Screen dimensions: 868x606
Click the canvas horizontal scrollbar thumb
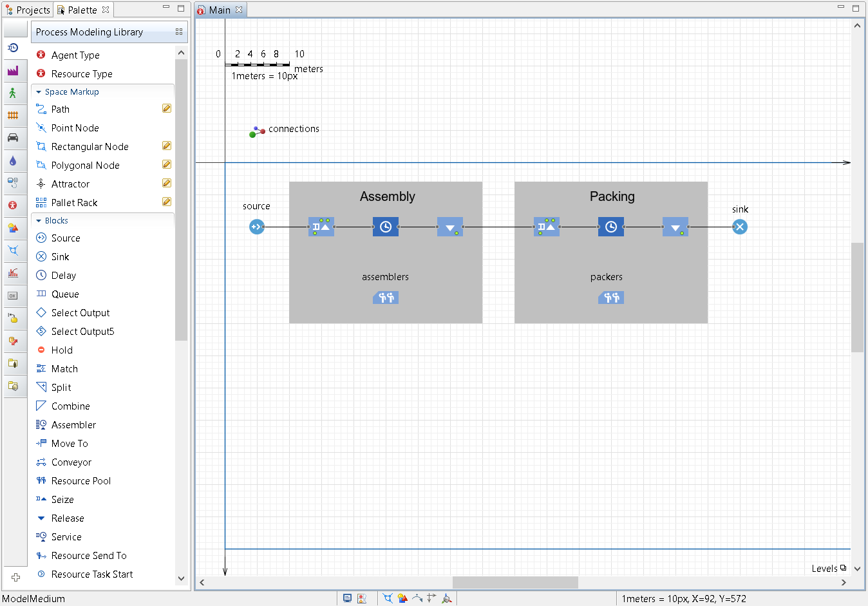tap(515, 582)
